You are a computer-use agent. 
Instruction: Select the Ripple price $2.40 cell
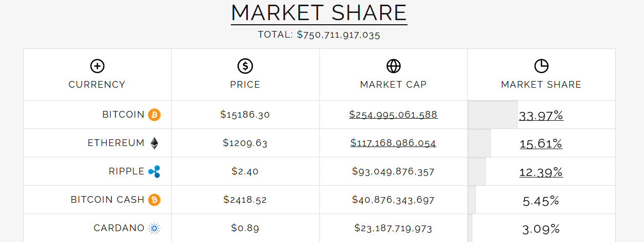(x=245, y=171)
